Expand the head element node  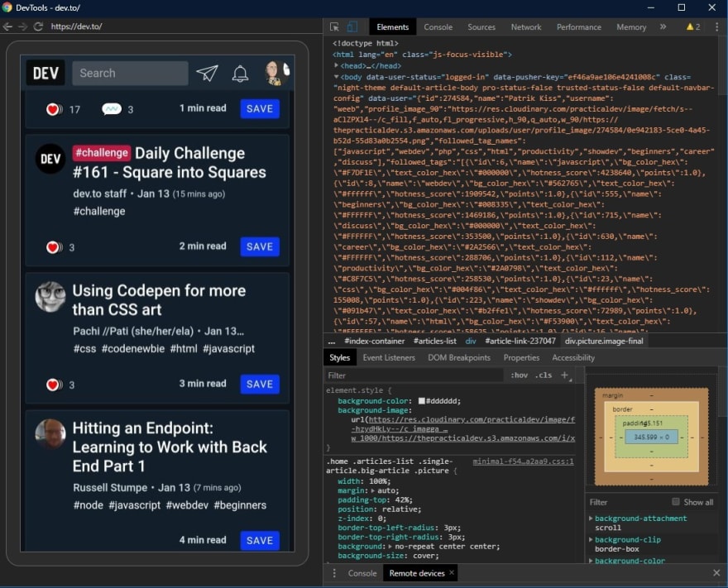[x=337, y=65]
